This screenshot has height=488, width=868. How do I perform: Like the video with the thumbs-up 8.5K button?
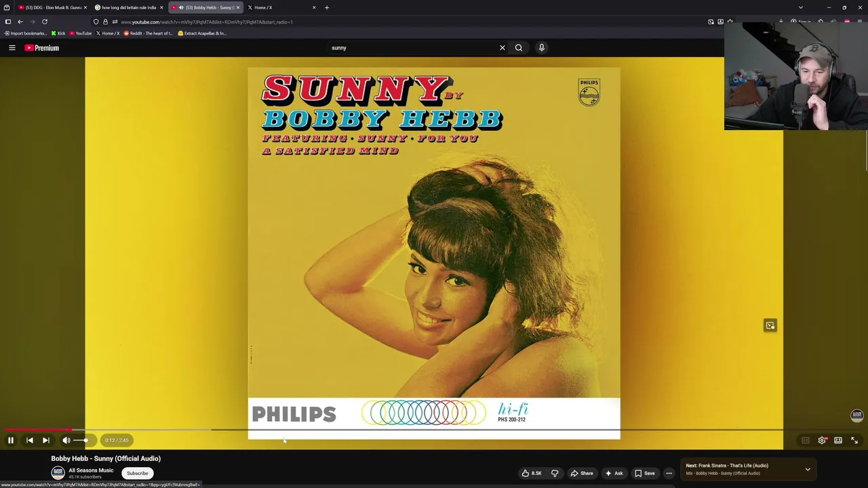click(x=532, y=473)
